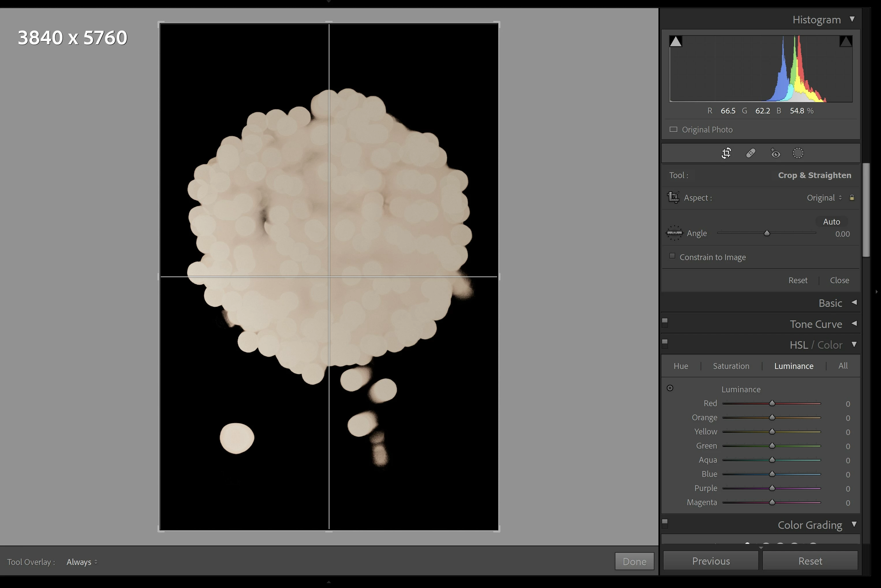Toggle the aspect ratio lock
Screen dimensions: 881x588
[x=852, y=198]
